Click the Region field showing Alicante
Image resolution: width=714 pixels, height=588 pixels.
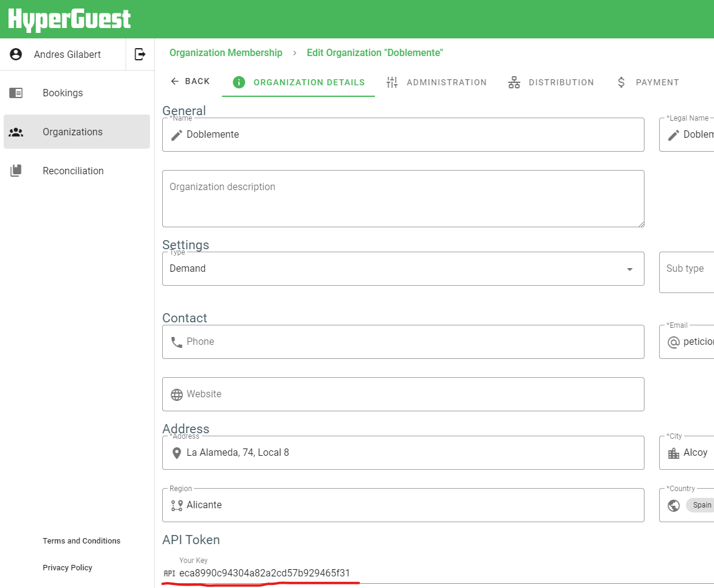pos(403,506)
